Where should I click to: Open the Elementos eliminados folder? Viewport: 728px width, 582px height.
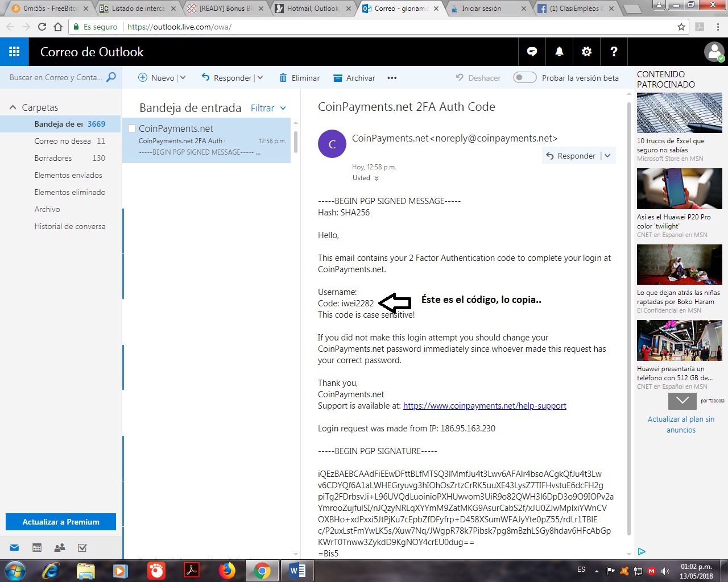point(61,192)
